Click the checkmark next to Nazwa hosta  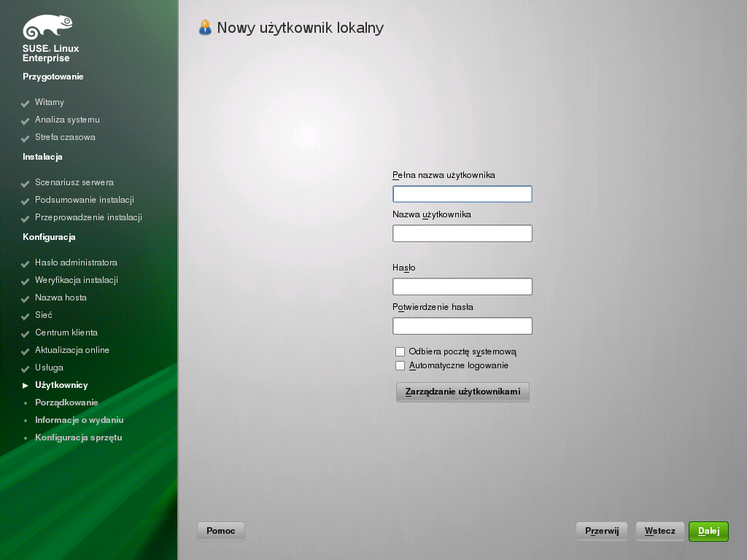(x=26, y=299)
